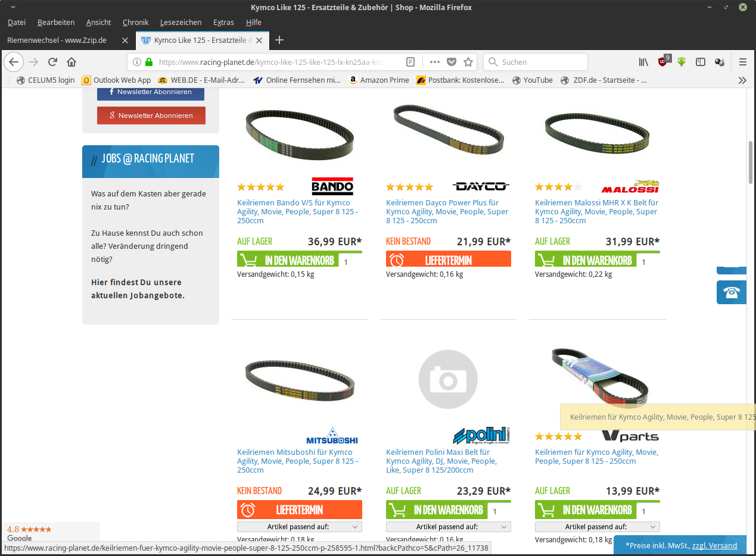Screen dimensions: 756x556
Task: Close the Riemenwechsel tab
Action: click(x=125, y=40)
